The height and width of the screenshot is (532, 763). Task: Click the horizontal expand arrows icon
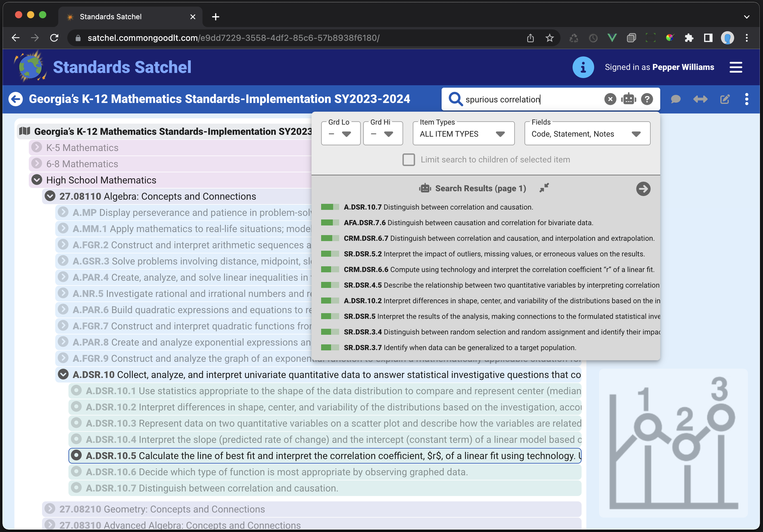coord(700,99)
